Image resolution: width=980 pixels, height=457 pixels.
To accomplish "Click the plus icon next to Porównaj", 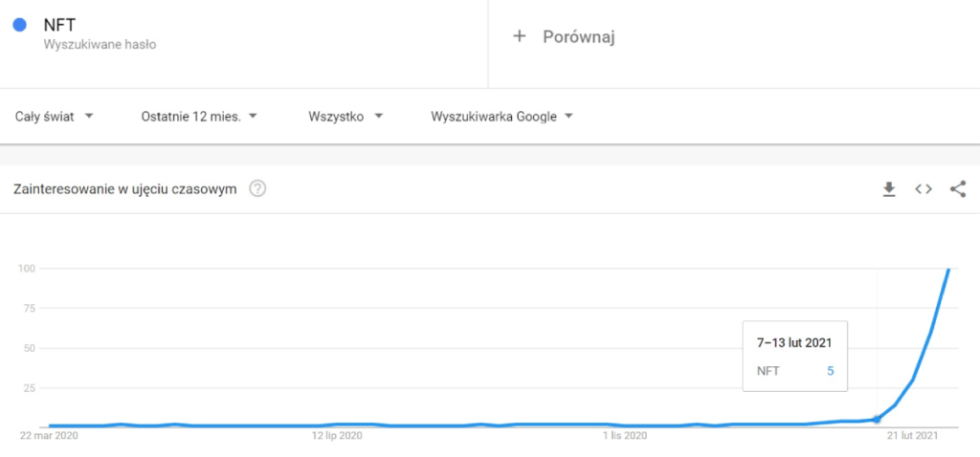I will click(x=519, y=37).
